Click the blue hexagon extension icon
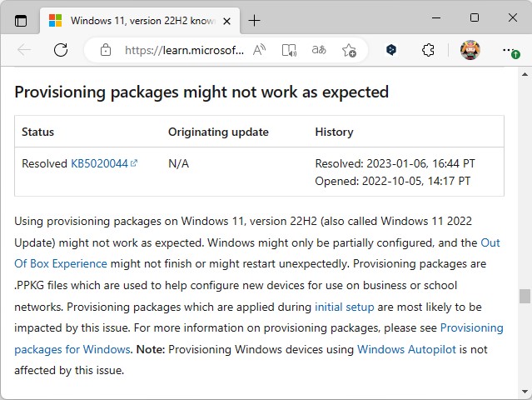This screenshot has height=400, width=532. point(391,50)
